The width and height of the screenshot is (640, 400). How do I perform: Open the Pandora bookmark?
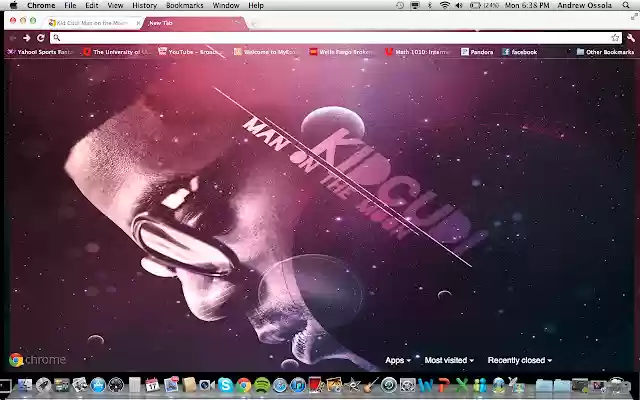(x=477, y=52)
